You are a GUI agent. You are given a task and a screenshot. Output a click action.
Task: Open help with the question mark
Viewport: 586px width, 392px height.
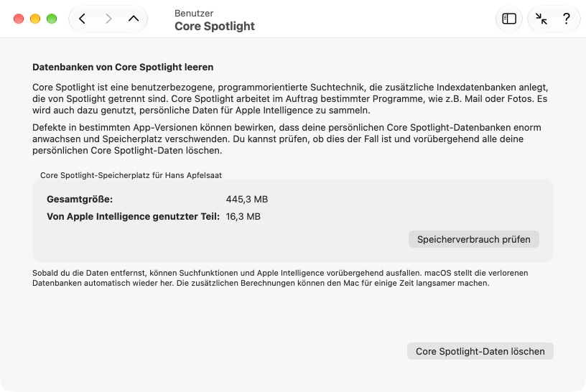click(567, 19)
